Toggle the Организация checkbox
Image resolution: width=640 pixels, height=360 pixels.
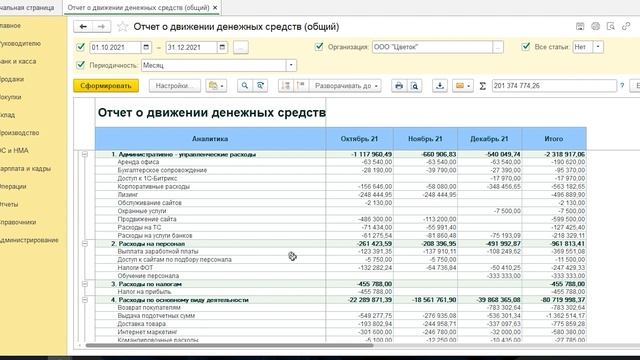pos(319,47)
